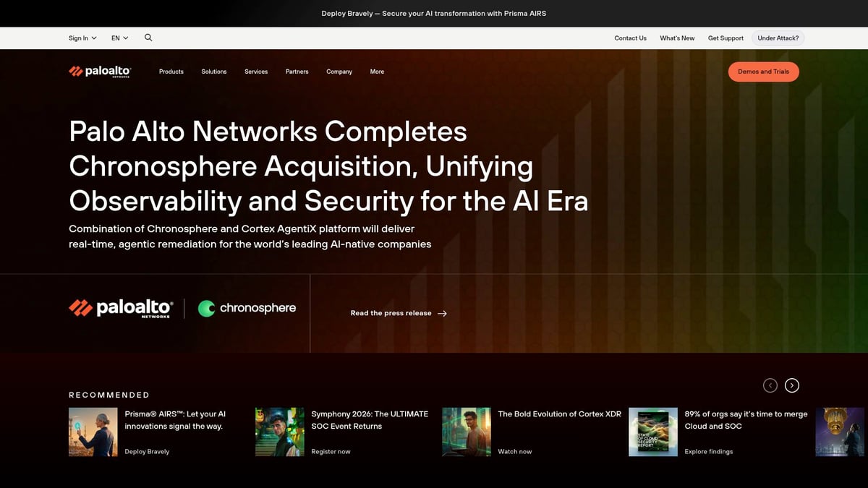Click the Deploy Bravely banner message
This screenshot has width=868, height=488.
tap(434, 13)
